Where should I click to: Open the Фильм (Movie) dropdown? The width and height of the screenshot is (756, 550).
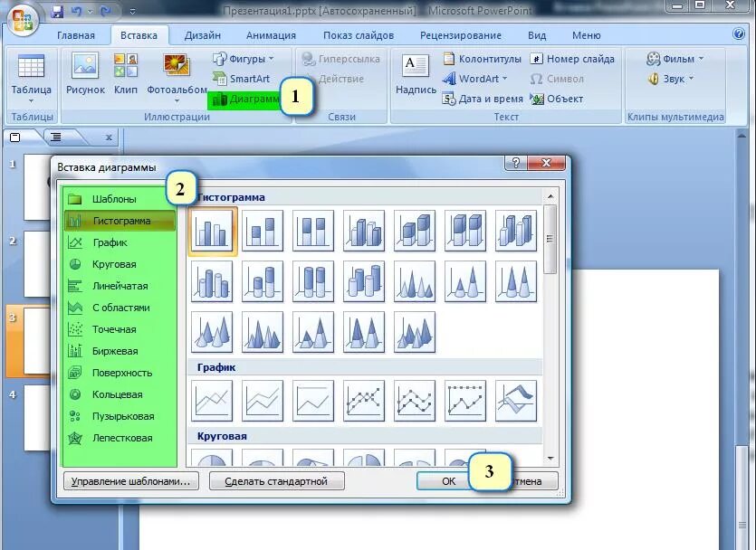(x=673, y=58)
